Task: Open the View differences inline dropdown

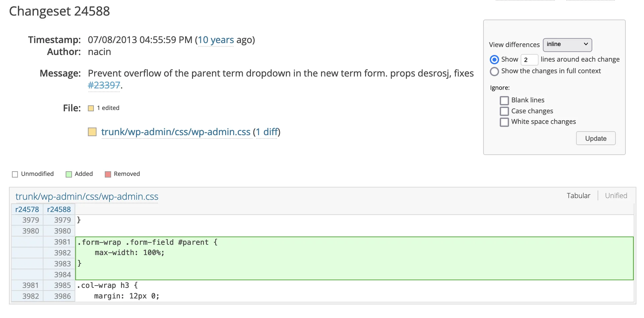Action: click(x=567, y=44)
